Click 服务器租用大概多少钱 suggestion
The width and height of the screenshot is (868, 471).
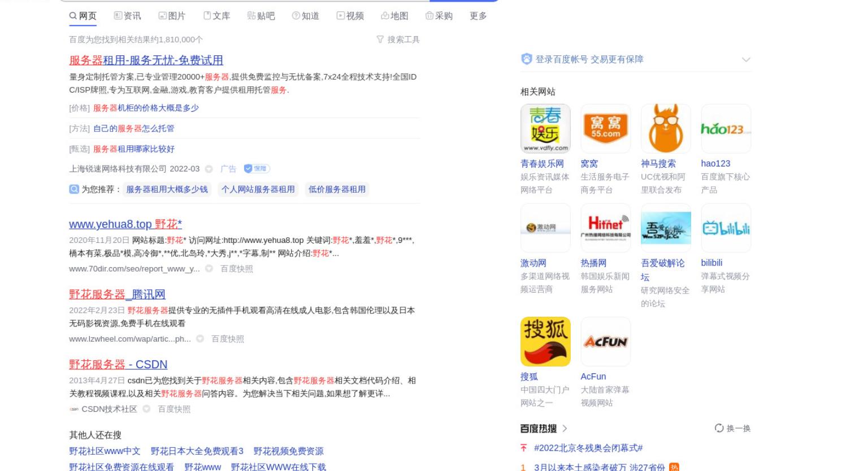point(167,189)
